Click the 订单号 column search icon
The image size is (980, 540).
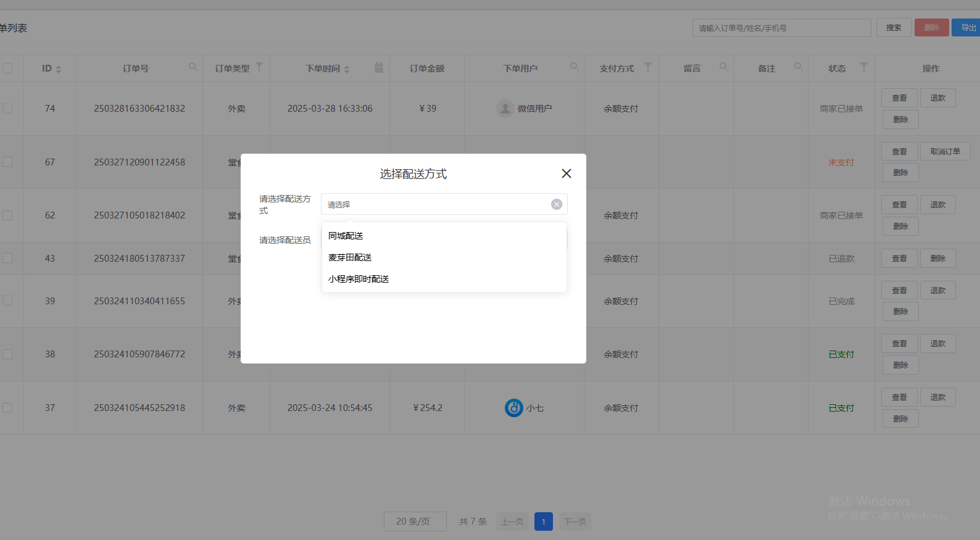pos(193,67)
